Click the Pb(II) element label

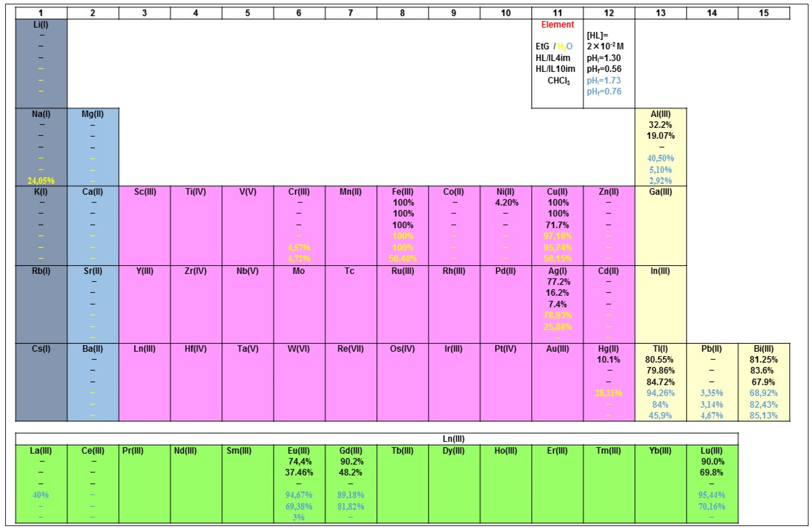point(712,349)
